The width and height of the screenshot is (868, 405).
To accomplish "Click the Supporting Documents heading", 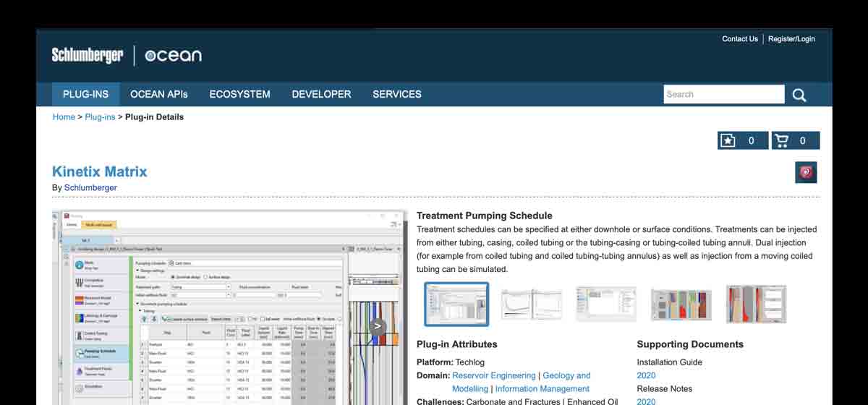I will point(690,344).
